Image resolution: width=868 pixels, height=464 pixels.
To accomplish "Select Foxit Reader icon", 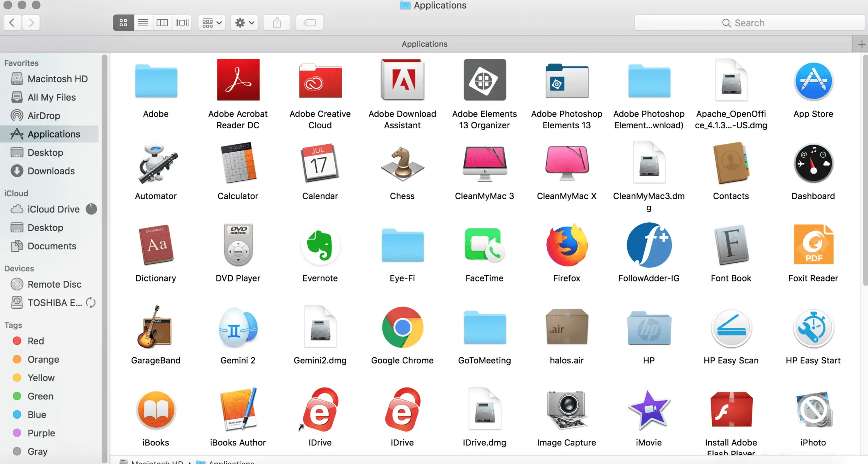I will click(x=813, y=245).
